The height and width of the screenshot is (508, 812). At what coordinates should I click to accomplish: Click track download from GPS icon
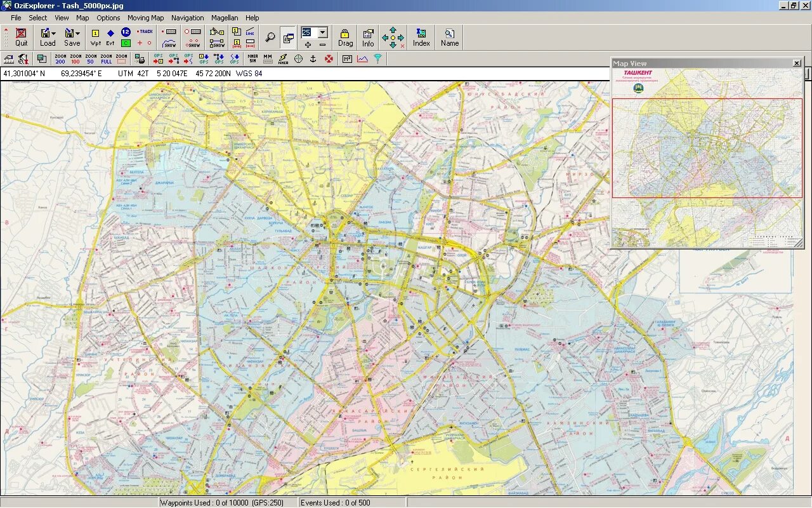[x=234, y=59]
